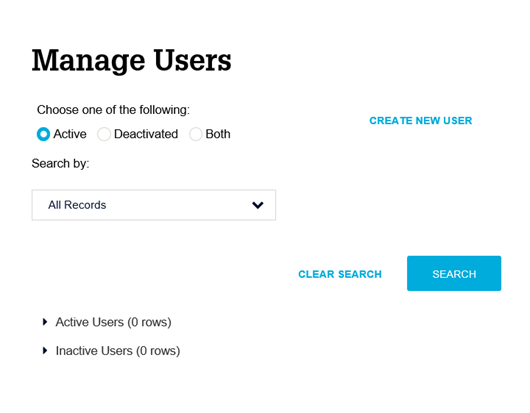
Task: Open the All Records dropdown
Action: [x=154, y=205]
